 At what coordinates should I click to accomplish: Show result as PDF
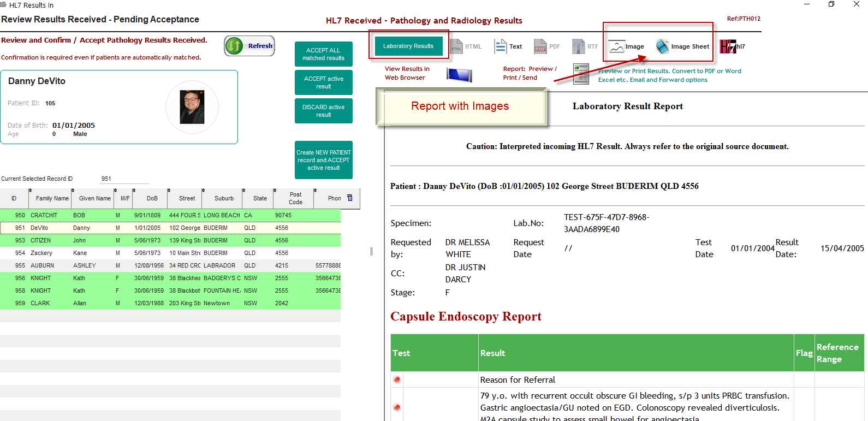pos(547,46)
